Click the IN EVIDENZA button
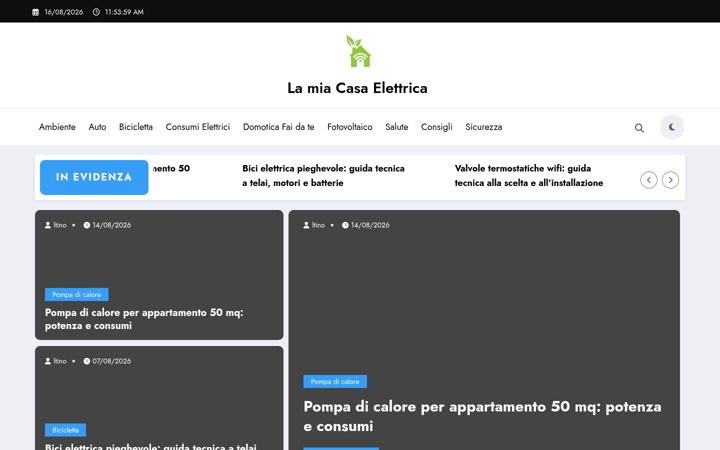This screenshot has height=450, width=720. click(94, 177)
